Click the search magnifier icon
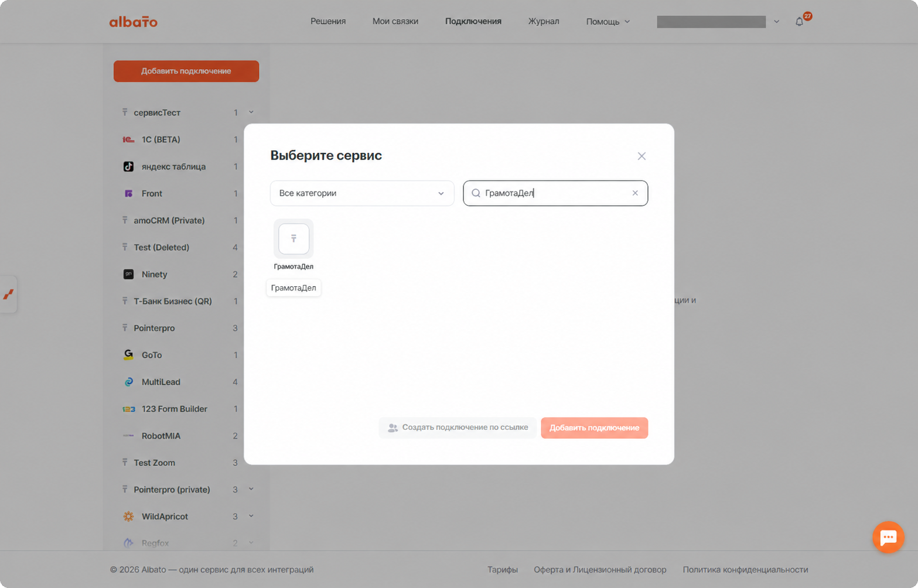The height and width of the screenshot is (588, 918). (x=476, y=193)
